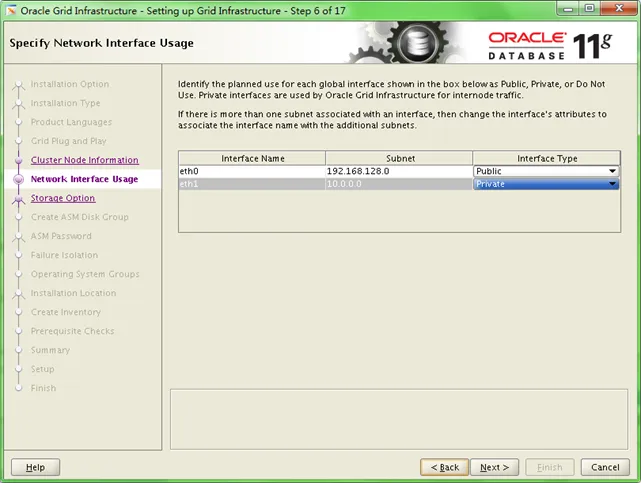Click the Create ASM Disk Group step
The image size is (641, 483).
tap(80, 217)
